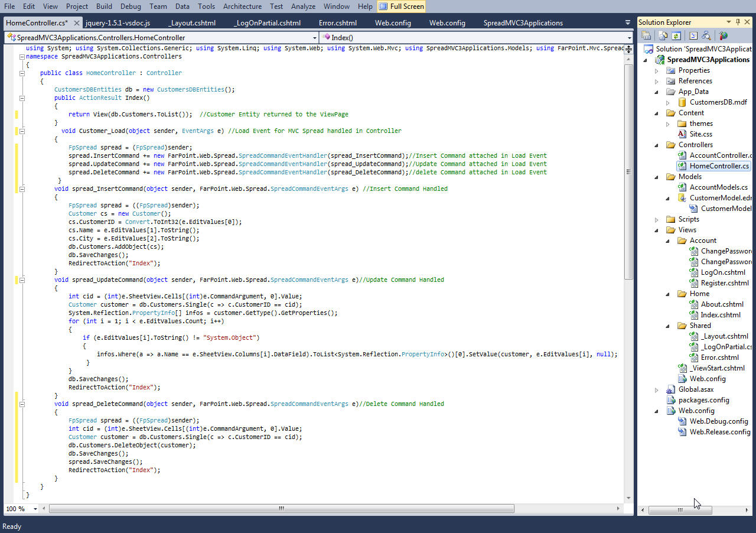Open the Solution Explorer window position menu arrow
The width and height of the screenshot is (756, 533).
point(729,22)
